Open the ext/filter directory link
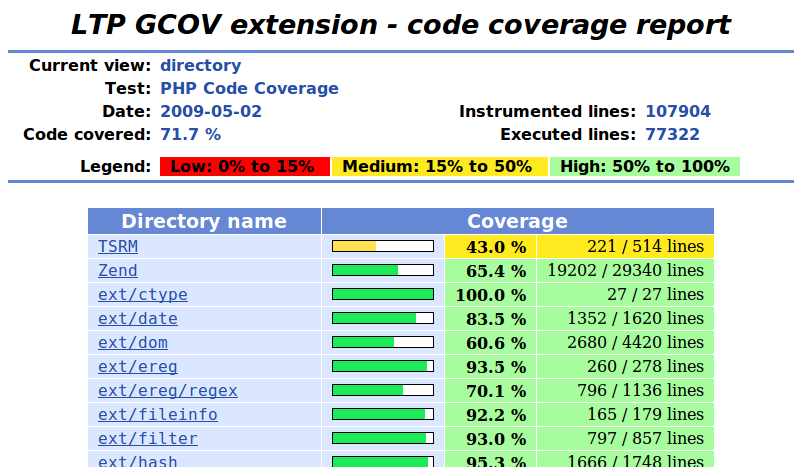The height and width of the screenshot is (467, 802). point(147,439)
